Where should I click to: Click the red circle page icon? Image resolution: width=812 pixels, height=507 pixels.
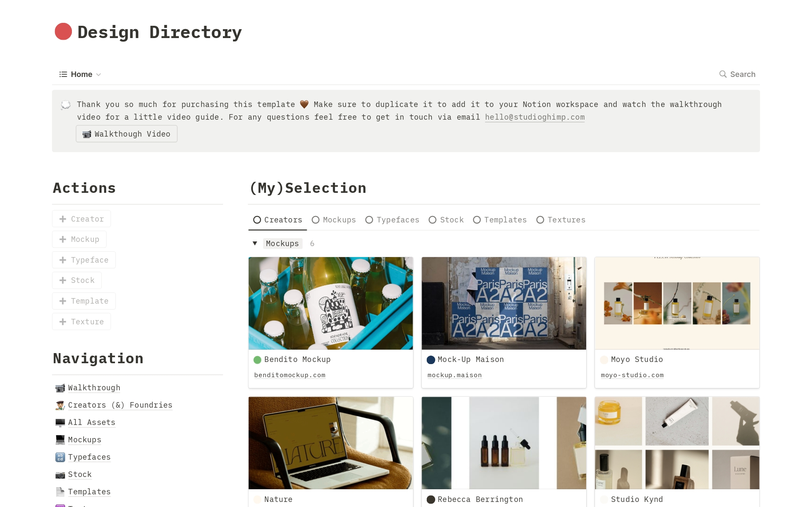click(x=63, y=32)
